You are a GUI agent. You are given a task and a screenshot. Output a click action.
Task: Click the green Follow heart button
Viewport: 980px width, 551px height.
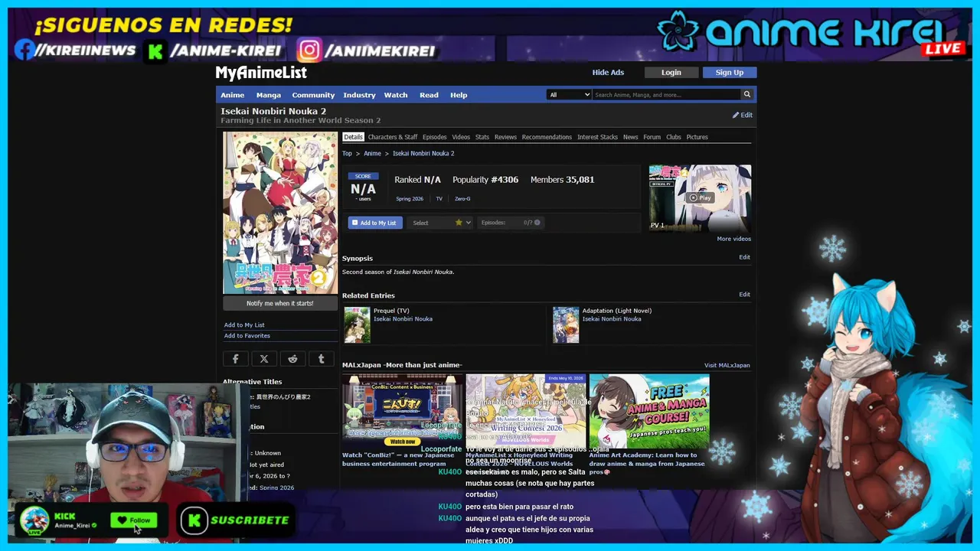(134, 520)
